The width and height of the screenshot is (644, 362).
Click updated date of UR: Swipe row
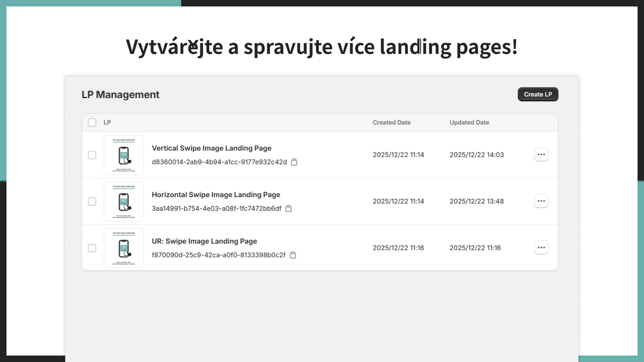pos(475,248)
